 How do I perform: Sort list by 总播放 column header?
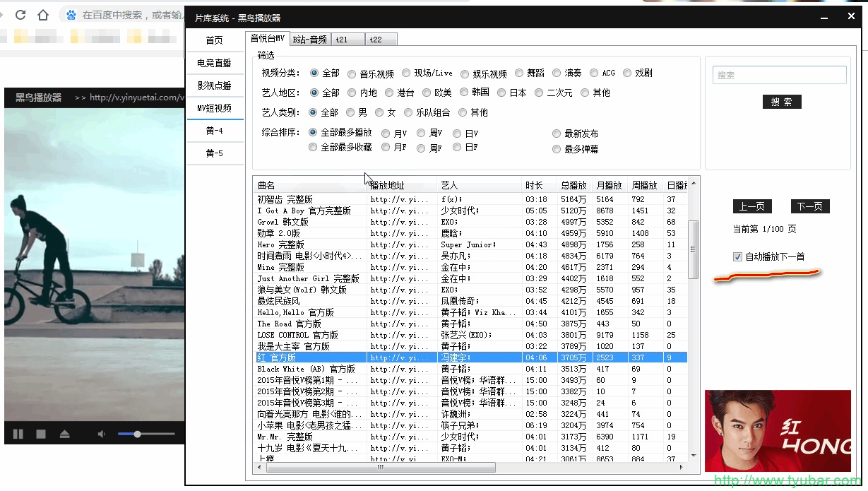click(574, 185)
